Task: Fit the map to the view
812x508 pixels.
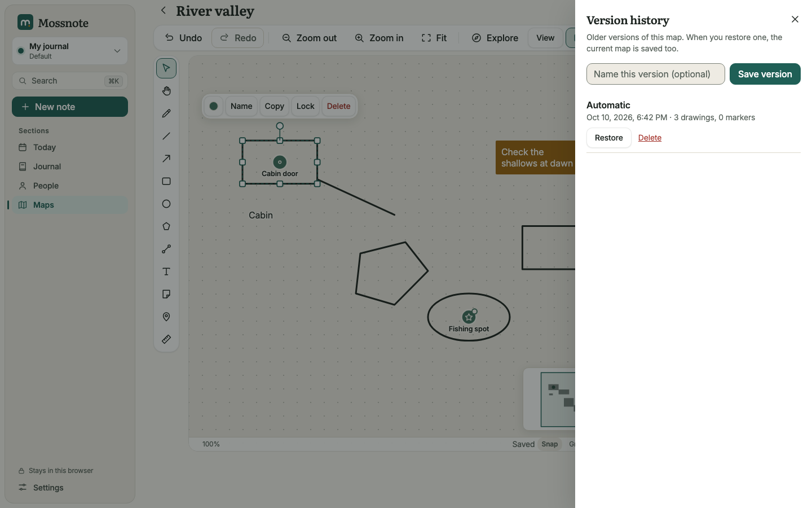Action: (x=434, y=38)
